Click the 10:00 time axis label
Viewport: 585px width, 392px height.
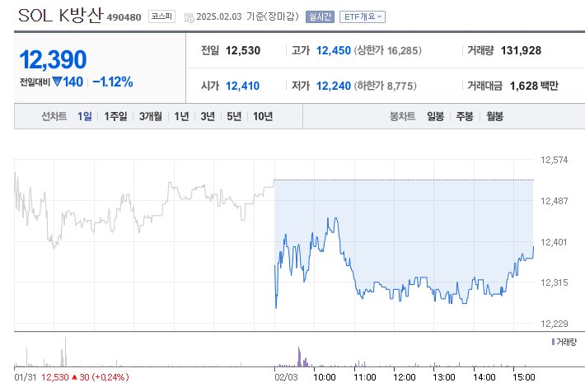[324, 377]
